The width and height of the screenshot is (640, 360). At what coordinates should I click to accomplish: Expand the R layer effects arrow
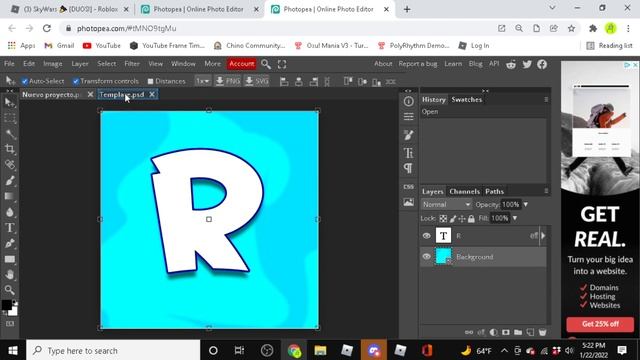tap(543, 236)
